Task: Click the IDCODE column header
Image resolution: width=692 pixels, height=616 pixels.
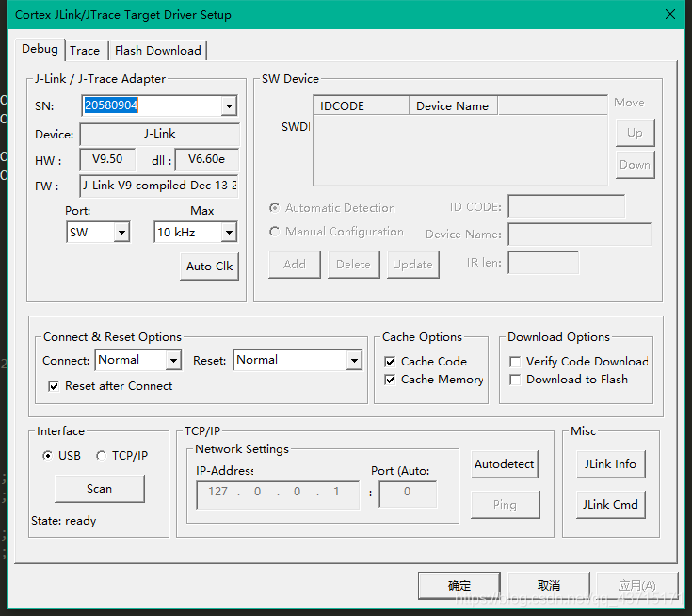Action: pyautogui.click(x=362, y=106)
